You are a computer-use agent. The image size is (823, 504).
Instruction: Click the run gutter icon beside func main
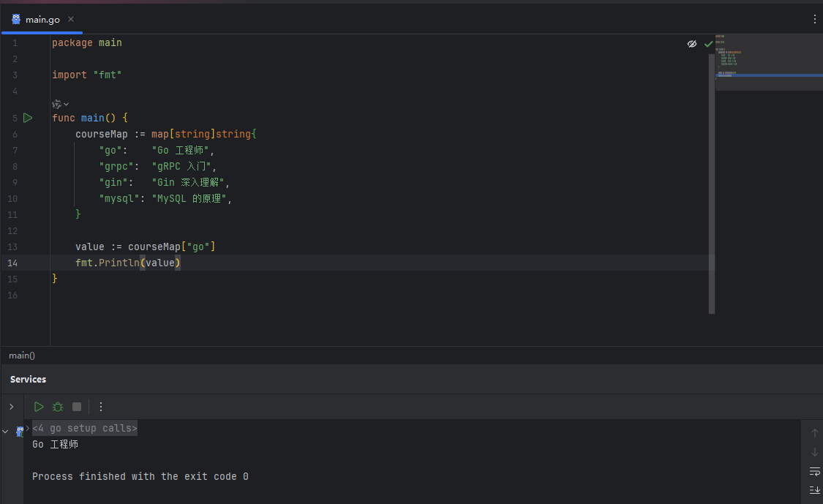pyautogui.click(x=28, y=118)
